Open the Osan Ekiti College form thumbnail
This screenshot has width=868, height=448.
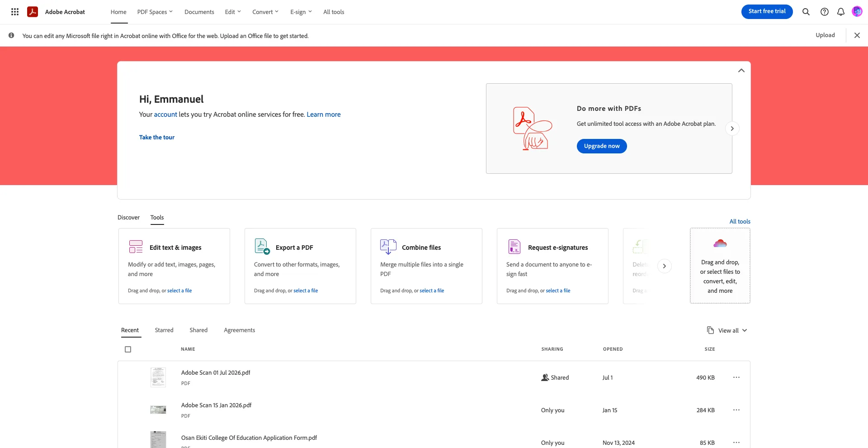coord(158,440)
